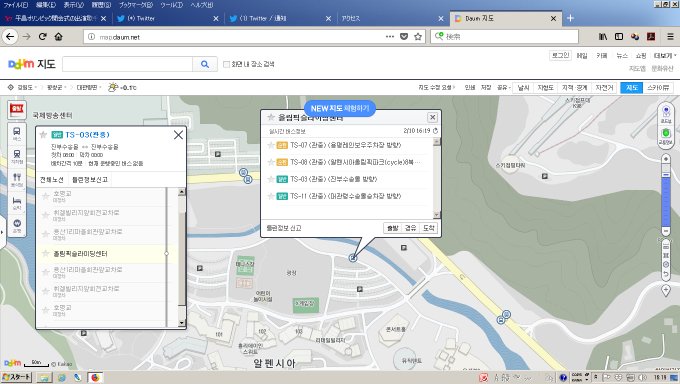Zoom the map in with the plus button
680x384 pixels.
(x=666, y=159)
